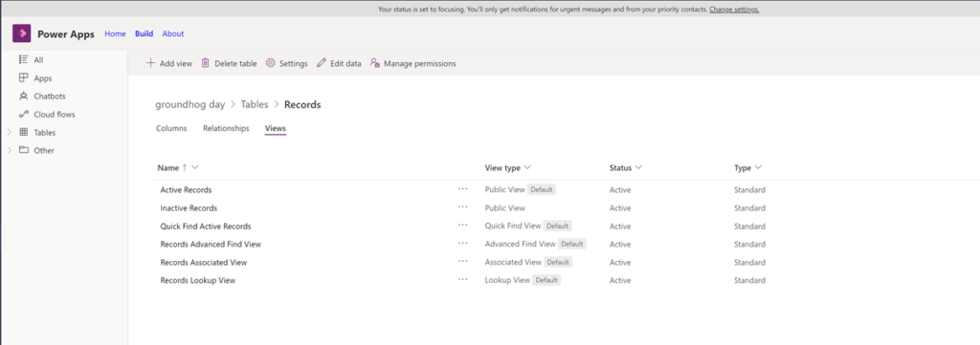Open more options for Records Associated View

click(462, 262)
